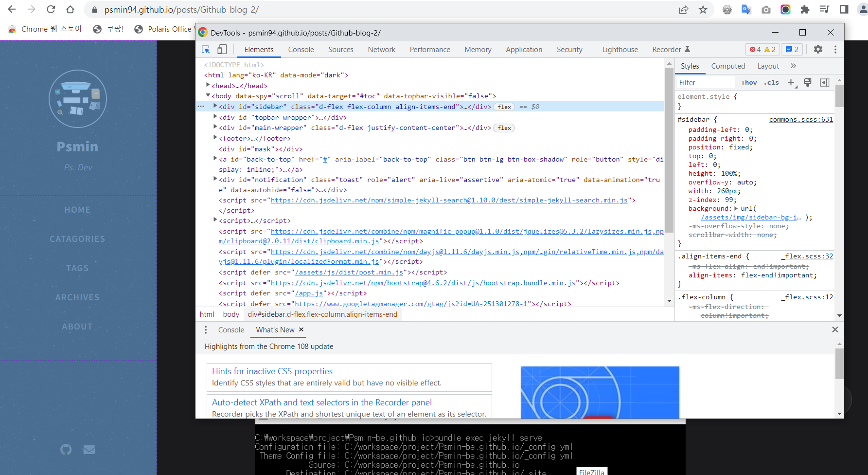Open the Memory panel tab
The image size is (868, 475).
(478, 50)
